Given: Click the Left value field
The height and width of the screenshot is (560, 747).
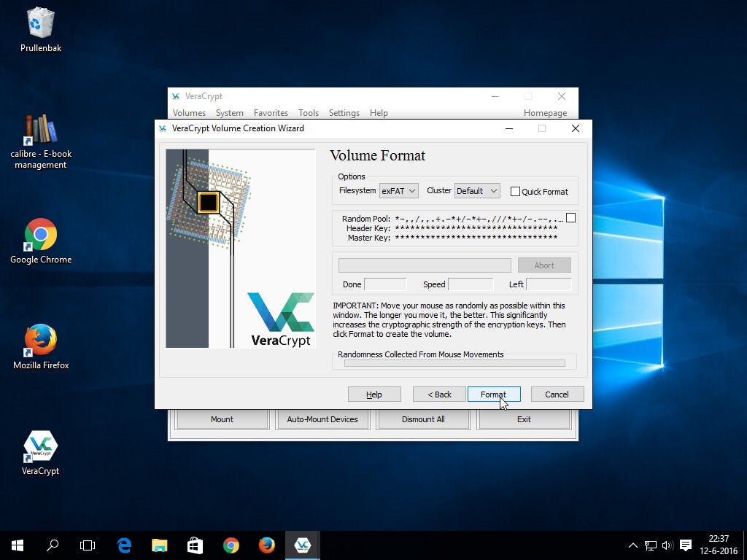Looking at the screenshot, I should tap(549, 284).
